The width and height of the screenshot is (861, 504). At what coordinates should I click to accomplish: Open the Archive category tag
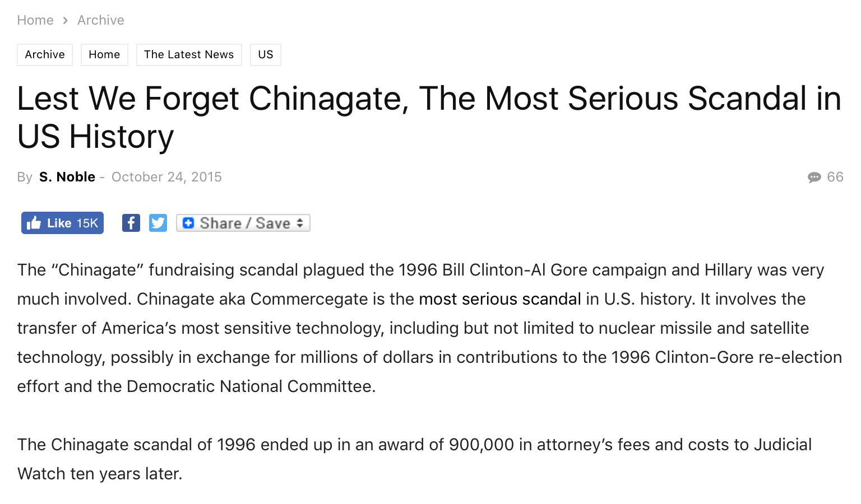[x=45, y=55]
